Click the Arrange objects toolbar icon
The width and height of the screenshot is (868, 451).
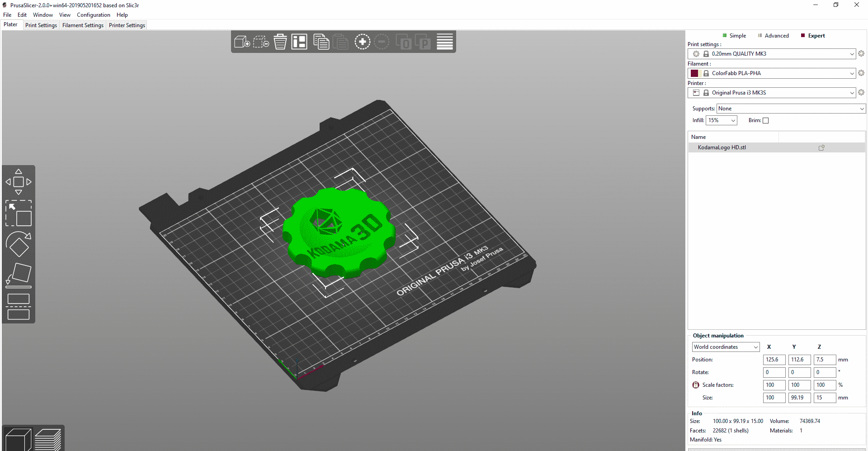coord(299,42)
